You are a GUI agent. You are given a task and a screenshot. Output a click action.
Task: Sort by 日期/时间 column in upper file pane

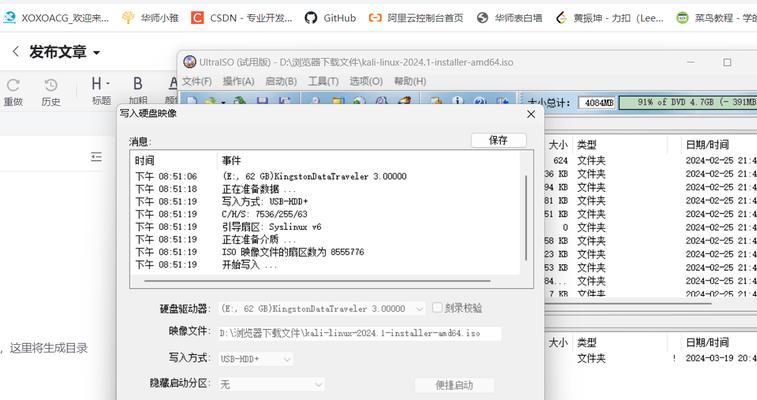[x=707, y=144]
